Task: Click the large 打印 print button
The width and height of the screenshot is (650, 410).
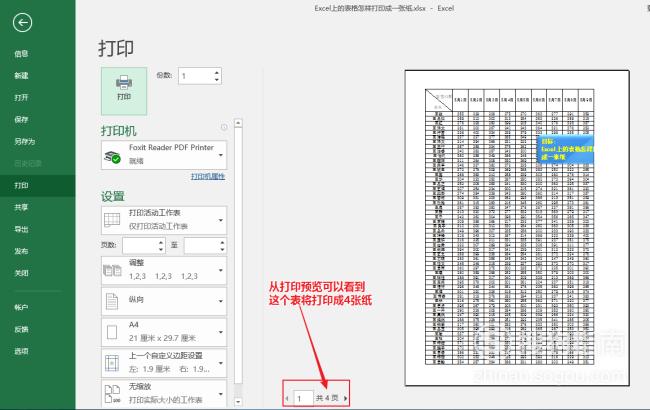Action: [124, 91]
